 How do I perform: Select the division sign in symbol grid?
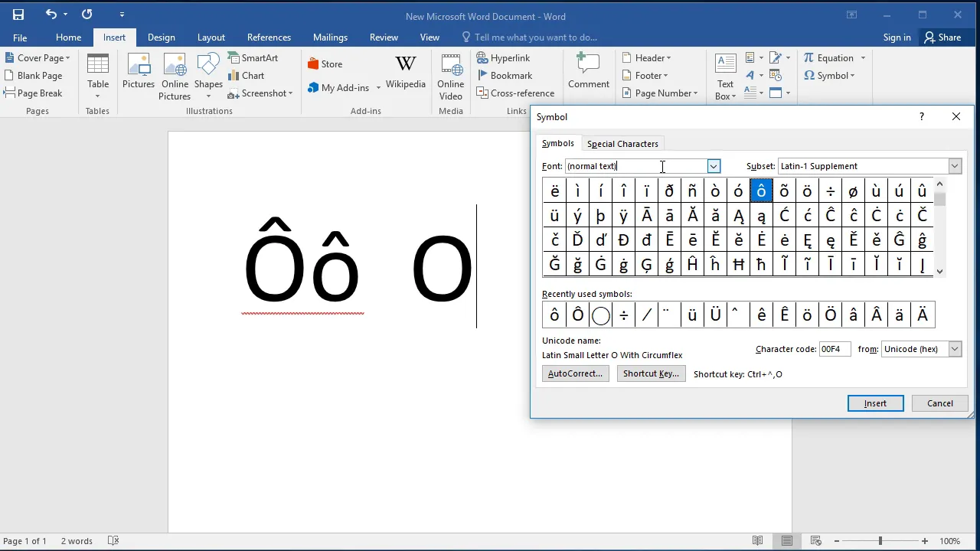[830, 191]
